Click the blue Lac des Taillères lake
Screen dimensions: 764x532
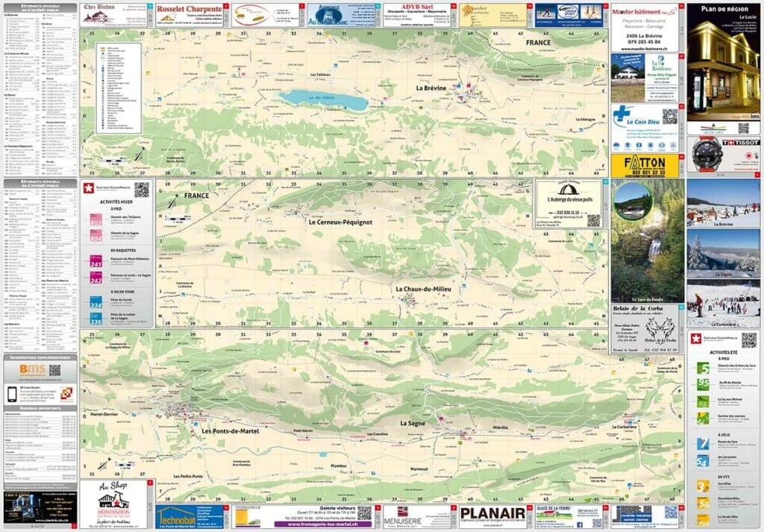323,99
